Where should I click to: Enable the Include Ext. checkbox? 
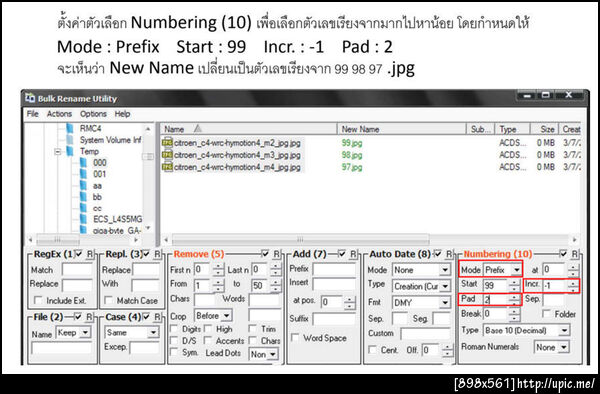pyautogui.click(x=38, y=301)
